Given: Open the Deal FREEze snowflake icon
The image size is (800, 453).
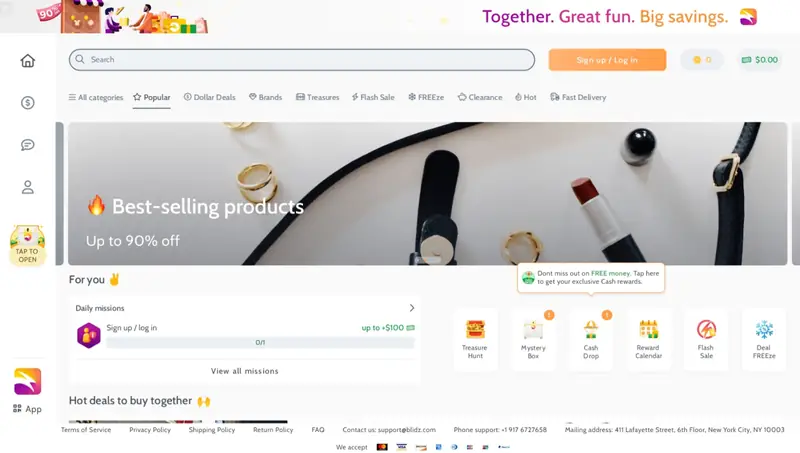Looking at the screenshot, I should click(764, 329).
